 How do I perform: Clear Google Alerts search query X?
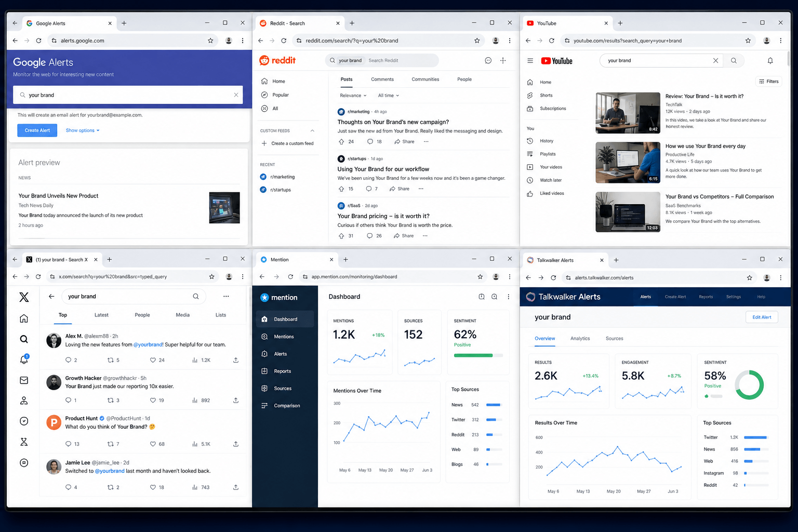(x=236, y=95)
